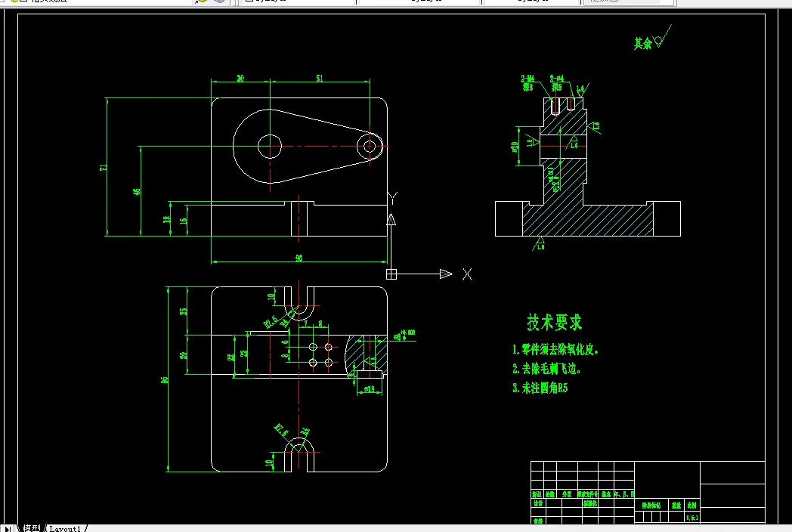The height and width of the screenshot is (532, 792).
Task: Select the 其余 surface finish label
Action: tap(643, 43)
